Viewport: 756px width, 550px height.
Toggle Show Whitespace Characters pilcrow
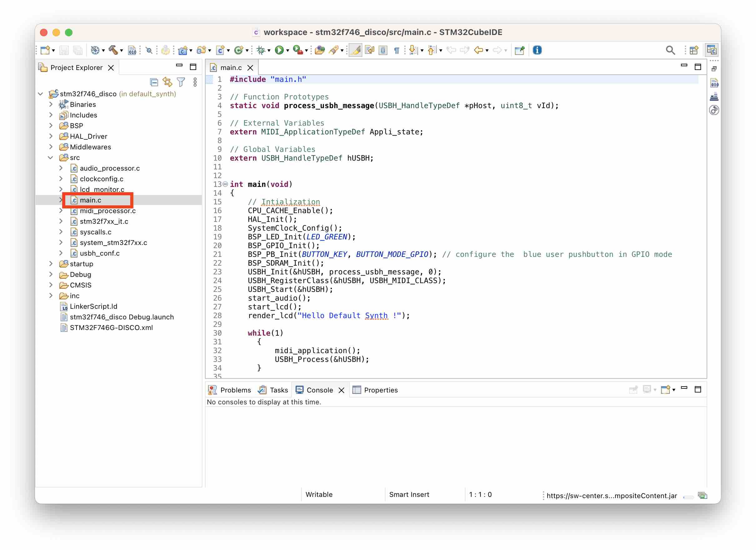[396, 50]
